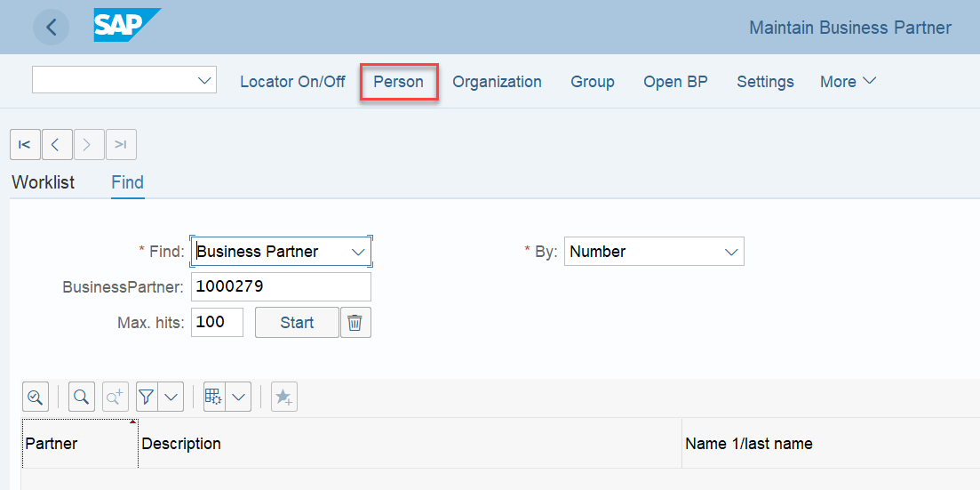Apply filter with funnel icon

pos(147,397)
